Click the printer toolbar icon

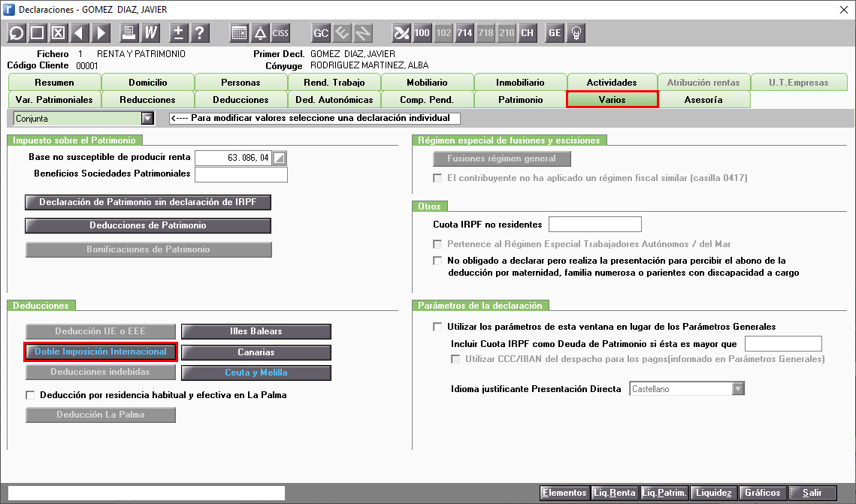[x=129, y=33]
